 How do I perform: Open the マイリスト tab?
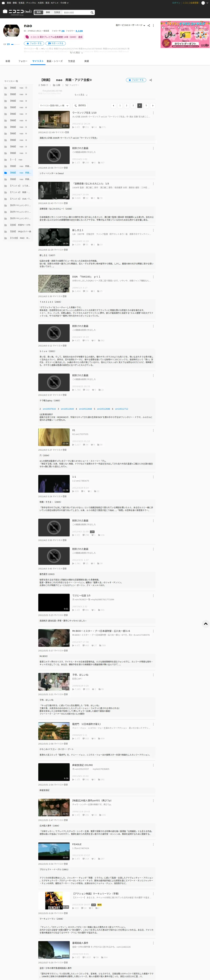click(x=38, y=61)
